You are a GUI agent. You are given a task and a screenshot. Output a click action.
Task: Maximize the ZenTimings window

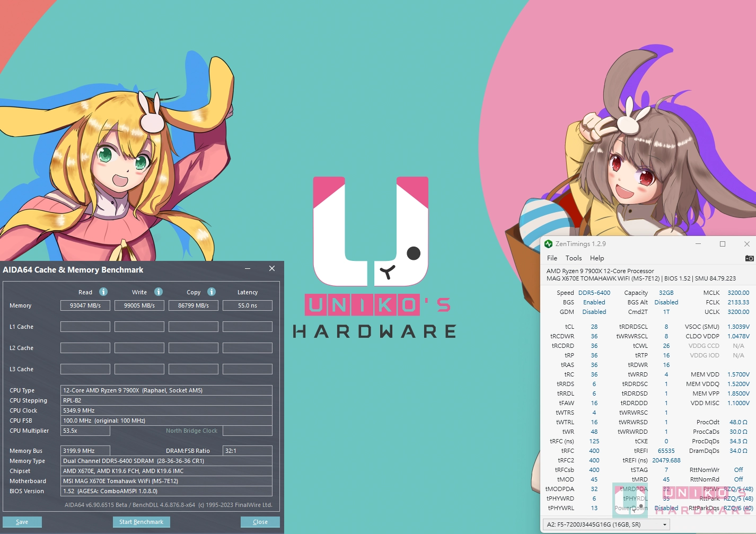723,244
